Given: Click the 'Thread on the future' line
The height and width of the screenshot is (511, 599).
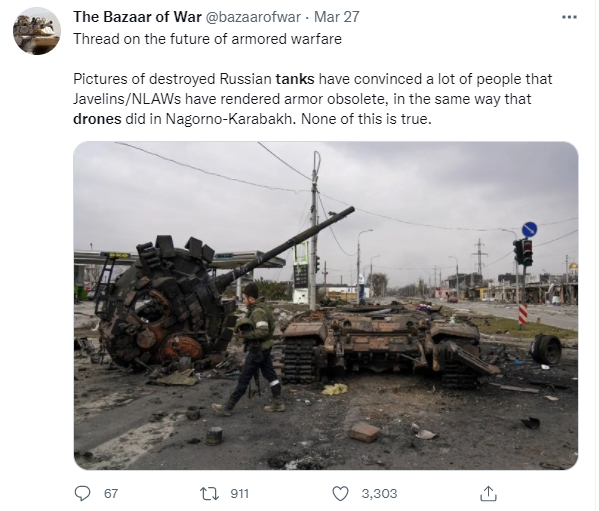Looking at the screenshot, I should coord(207,39).
